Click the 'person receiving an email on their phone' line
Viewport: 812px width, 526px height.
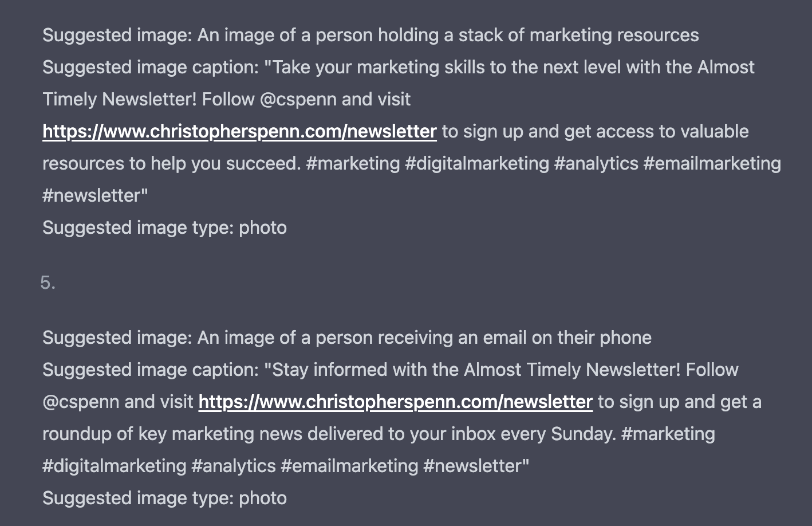(347, 338)
